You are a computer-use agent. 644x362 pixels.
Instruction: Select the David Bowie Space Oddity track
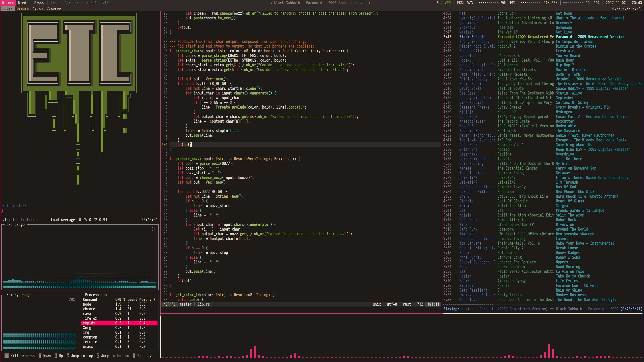click(x=543, y=88)
